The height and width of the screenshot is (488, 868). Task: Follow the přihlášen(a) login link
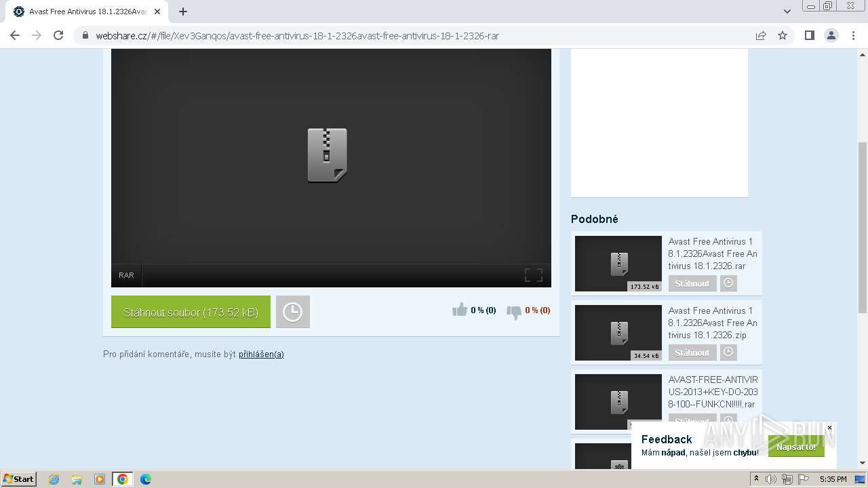click(261, 354)
